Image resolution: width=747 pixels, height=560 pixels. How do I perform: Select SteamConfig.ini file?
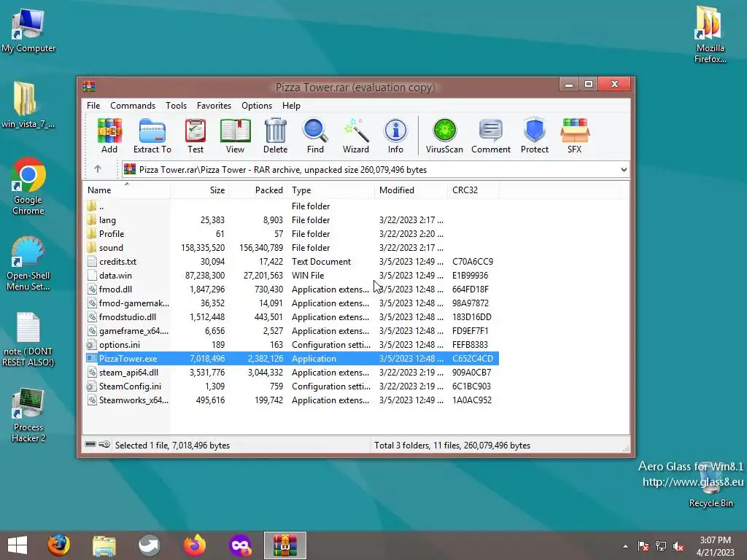pyautogui.click(x=292, y=386)
